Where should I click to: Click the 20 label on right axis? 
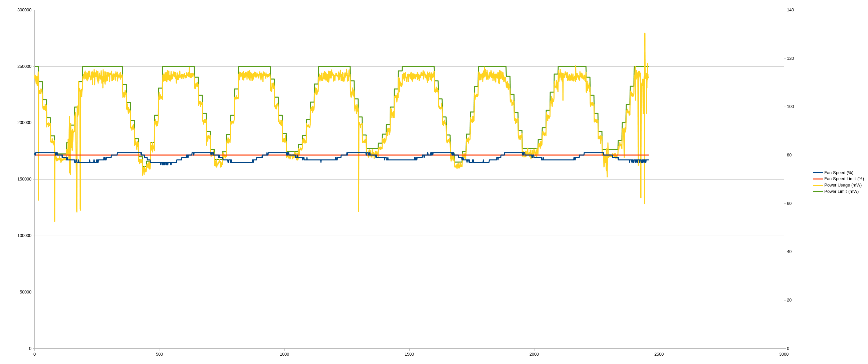pyautogui.click(x=789, y=300)
